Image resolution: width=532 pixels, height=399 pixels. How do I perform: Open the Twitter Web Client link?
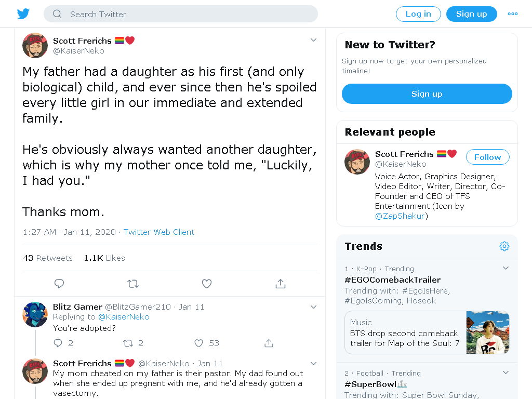click(x=159, y=232)
